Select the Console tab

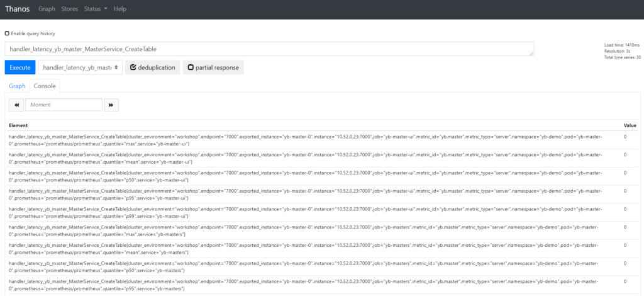pos(45,86)
